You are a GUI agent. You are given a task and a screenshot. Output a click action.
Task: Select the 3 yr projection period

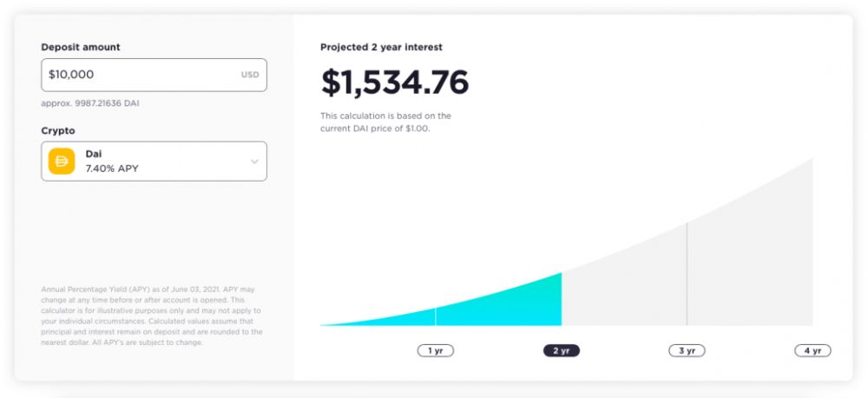click(687, 351)
